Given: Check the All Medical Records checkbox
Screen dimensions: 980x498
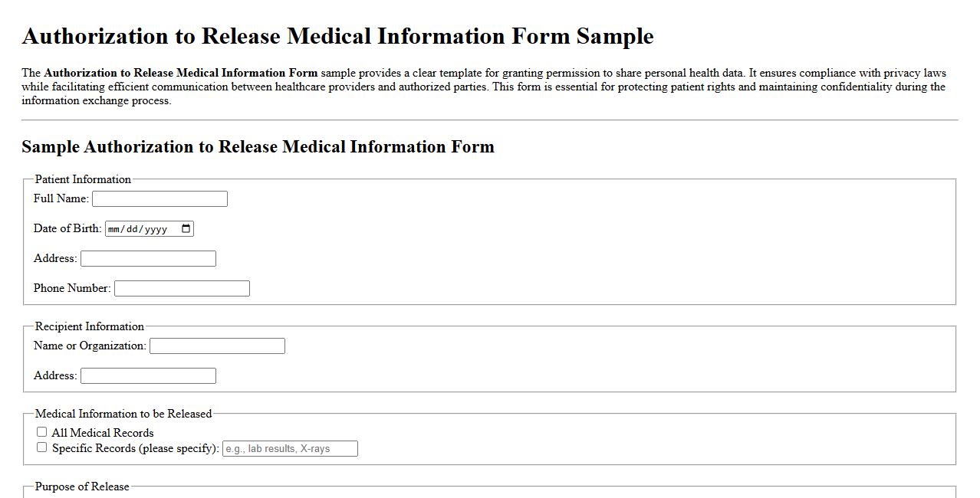Looking at the screenshot, I should point(41,431).
